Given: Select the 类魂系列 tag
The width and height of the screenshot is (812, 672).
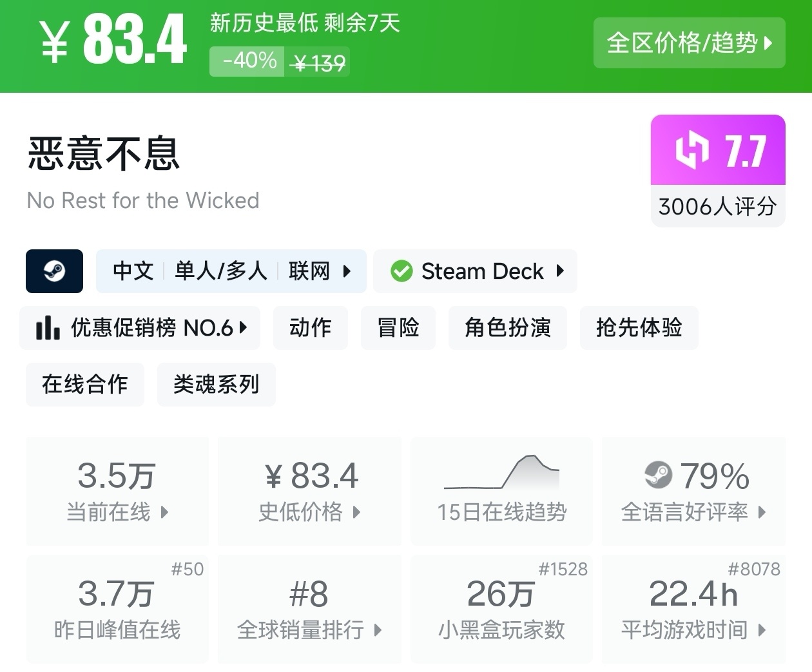Looking at the screenshot, I should coord(216,385).
